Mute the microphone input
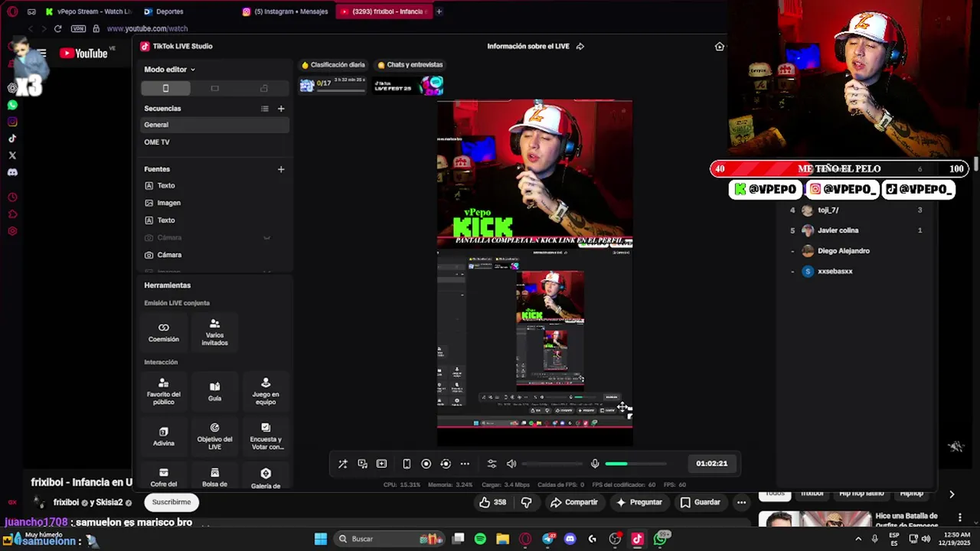Image resolution: width=980 pixels, height=551 pixels. [595, 464]
